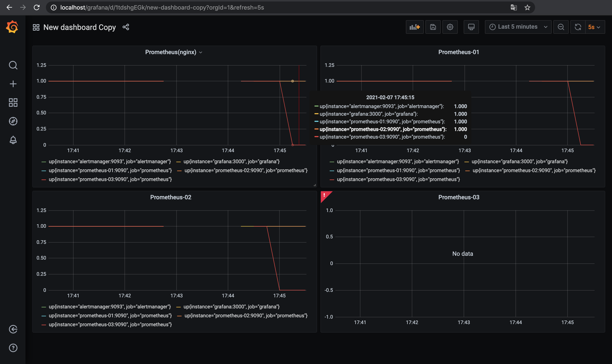Toggle alertmanager:9093 series in Prometheus-02 legend
The height and width of the screenshot is (364, 612).
click(110, 307)
